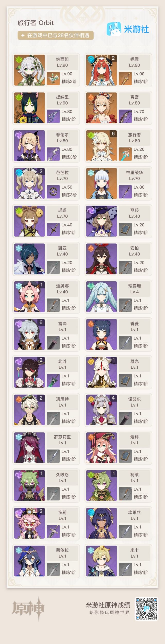Viewport: 165px width, 644px height.
Task: Click 神里绫华's Cryo element icon
Action: [x=91, y=173]
